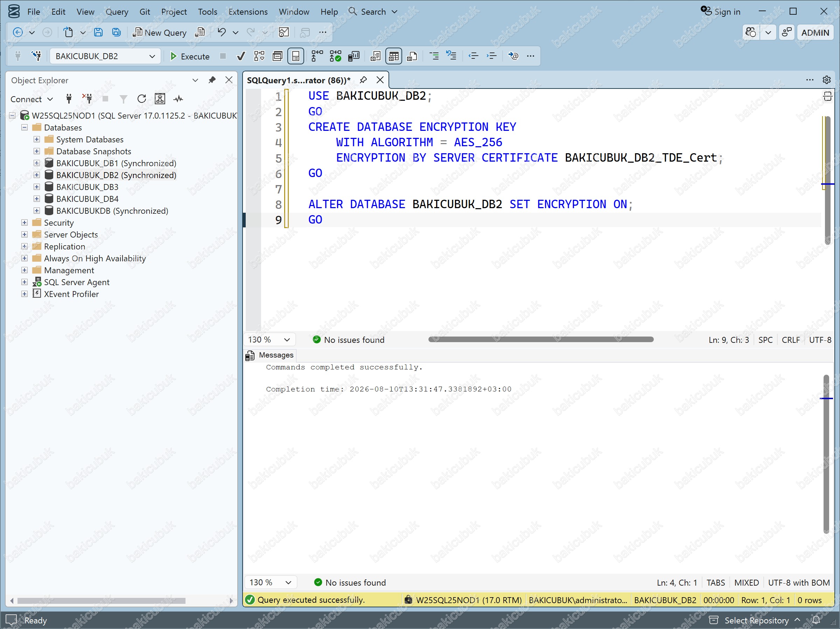Expand the System Databases folder
Viewport: 840px width, 629px height.
click(36, 139)
